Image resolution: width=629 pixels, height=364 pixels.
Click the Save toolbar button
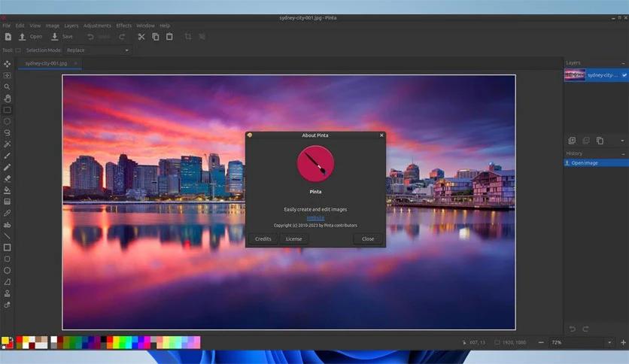click(x=62, y=37)
